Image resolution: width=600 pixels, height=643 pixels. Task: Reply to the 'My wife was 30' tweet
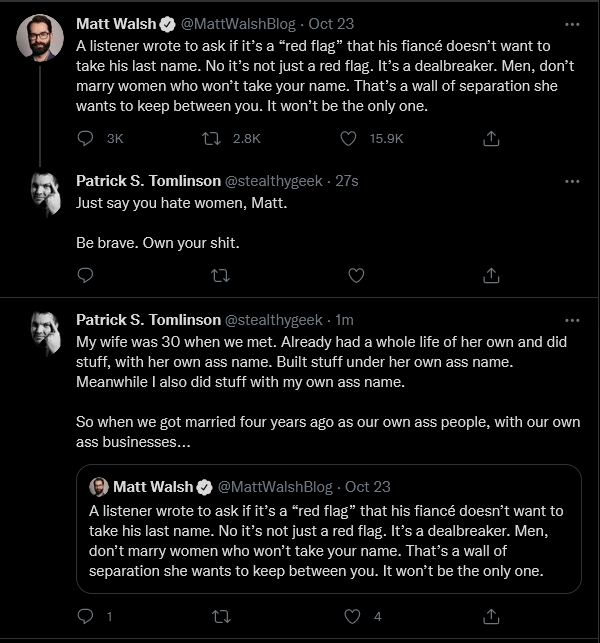[x=85, y=616]
